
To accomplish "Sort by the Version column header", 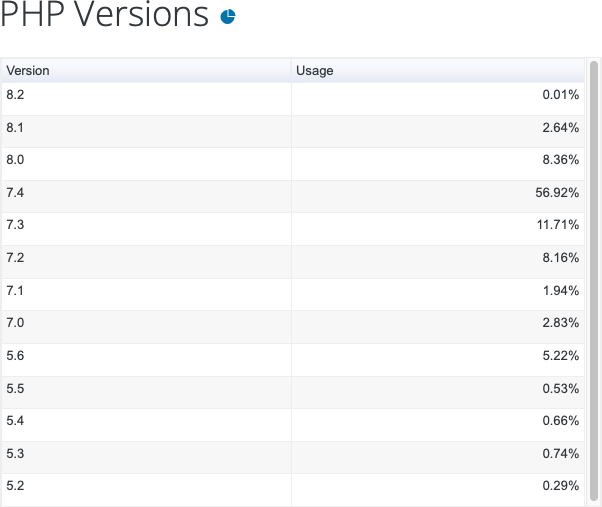I will coord(146,71).
